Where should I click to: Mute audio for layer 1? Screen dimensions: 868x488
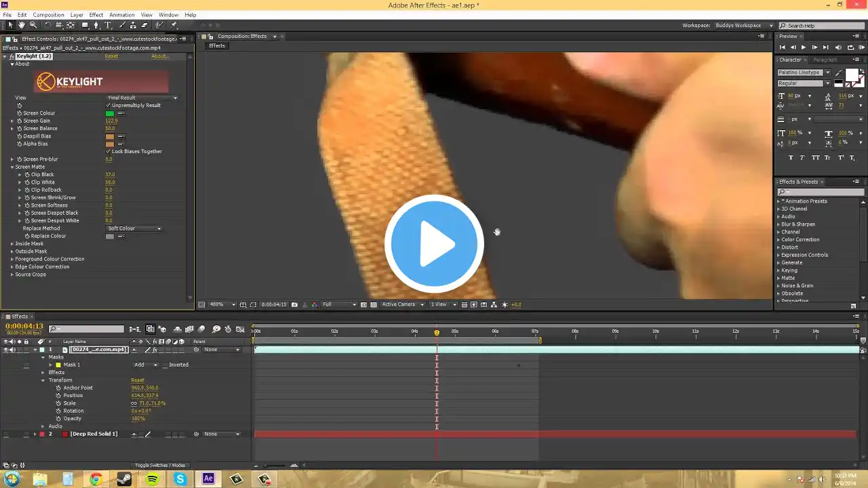click(12, 350)
